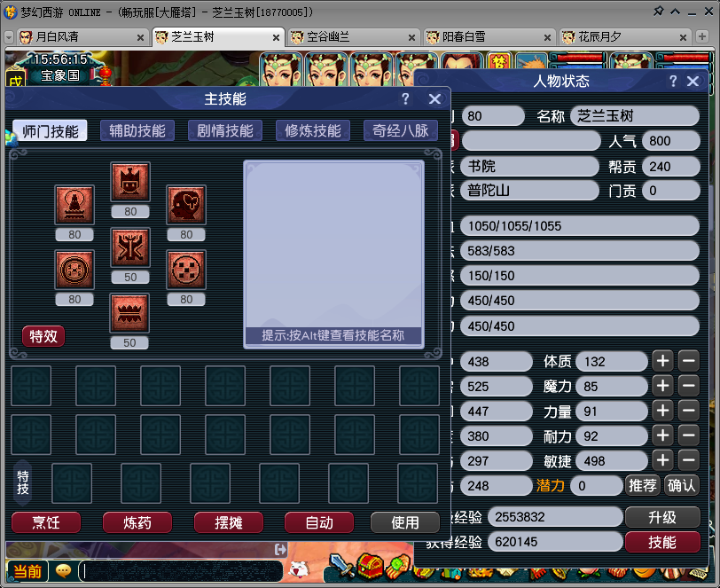Select the lotus crown skill icon

click(129, 313)
